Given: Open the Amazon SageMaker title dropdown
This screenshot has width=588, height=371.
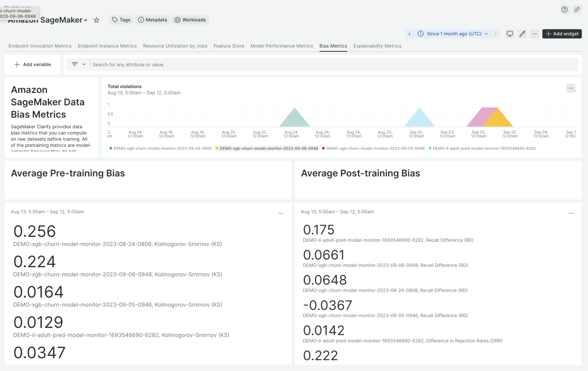Looking at the screenshot, I should 86,21.
